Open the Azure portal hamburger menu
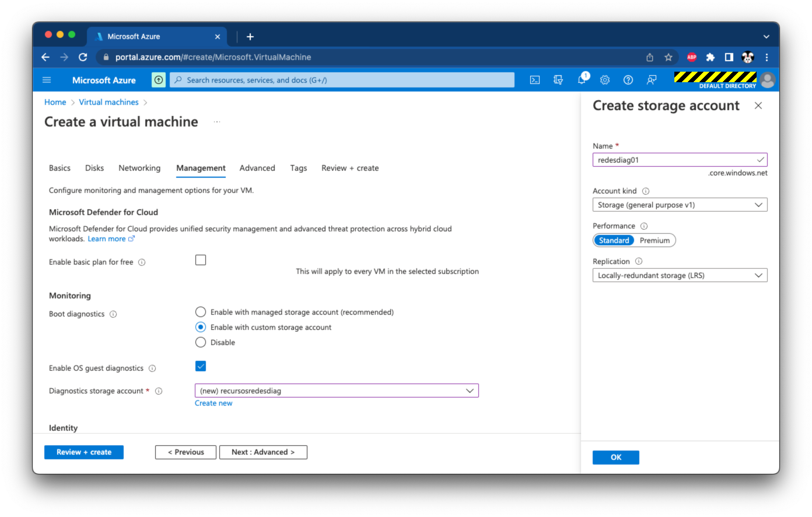 click(47, 80)
